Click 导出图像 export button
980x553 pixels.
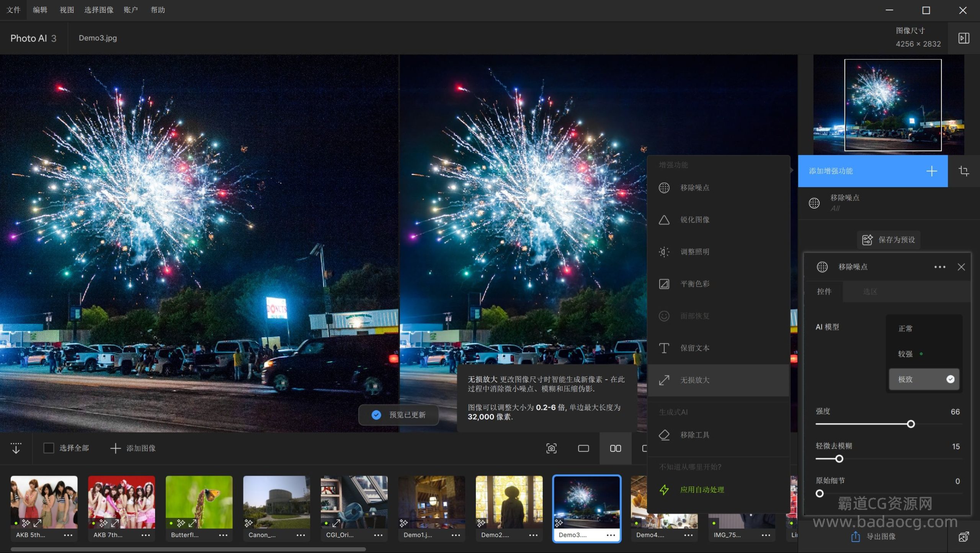pos(874,537)
